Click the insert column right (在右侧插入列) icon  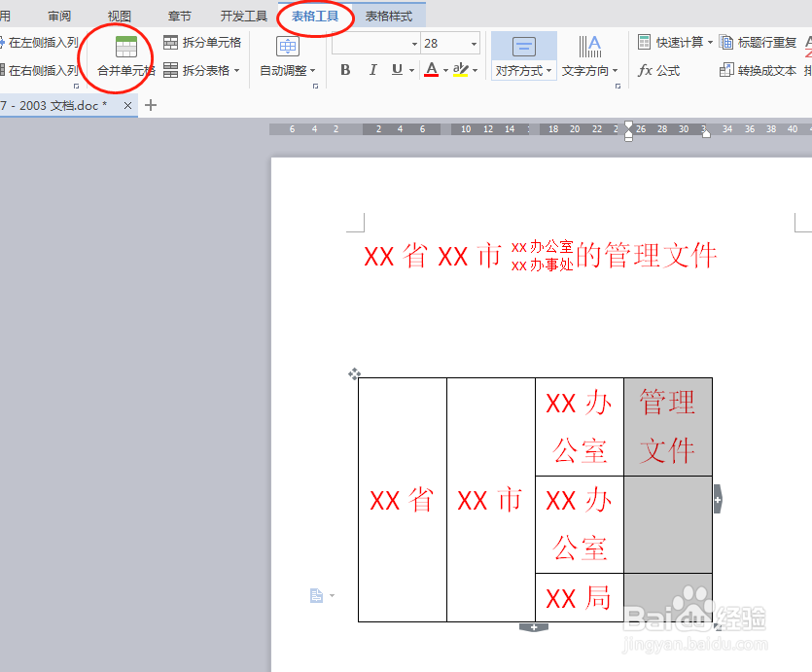[x=43, y=69]
